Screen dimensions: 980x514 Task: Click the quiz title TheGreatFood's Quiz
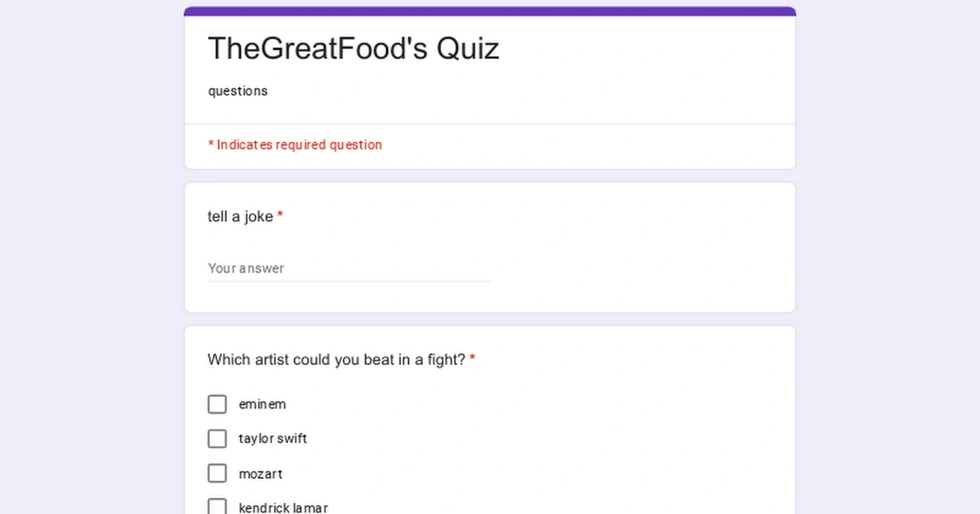point(353,48)
